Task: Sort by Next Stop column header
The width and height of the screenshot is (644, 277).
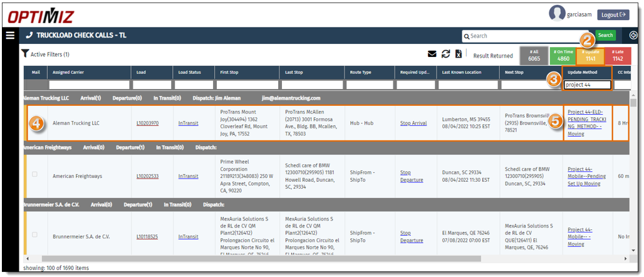Action: click(531, 72)
